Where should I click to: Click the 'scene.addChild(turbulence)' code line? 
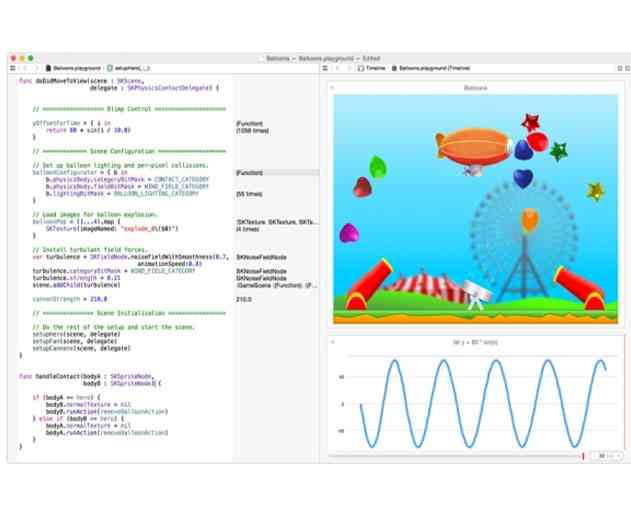(76, 285)
